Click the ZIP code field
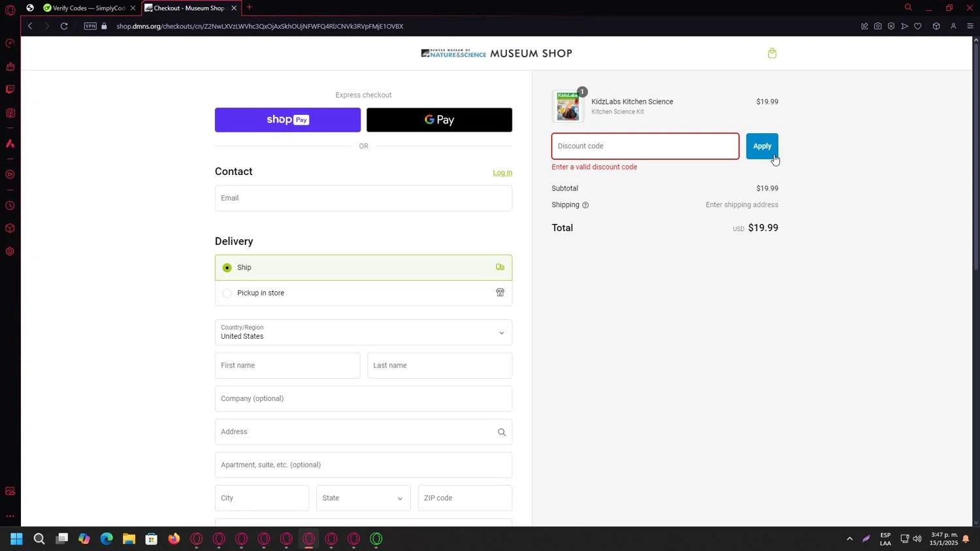Viewport: 980px width, 551px height. pyautogui.click(x=465, y=498)
